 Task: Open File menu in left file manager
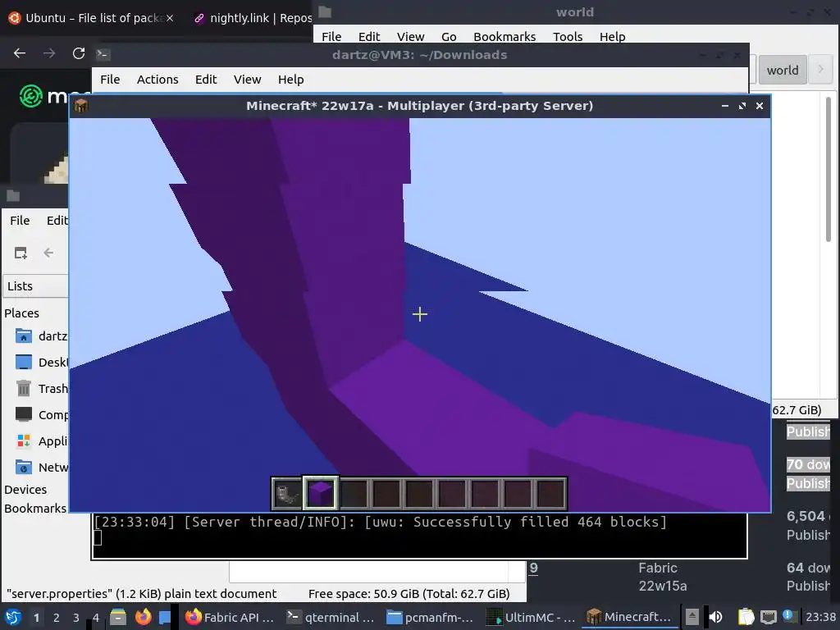coord(20,220)
